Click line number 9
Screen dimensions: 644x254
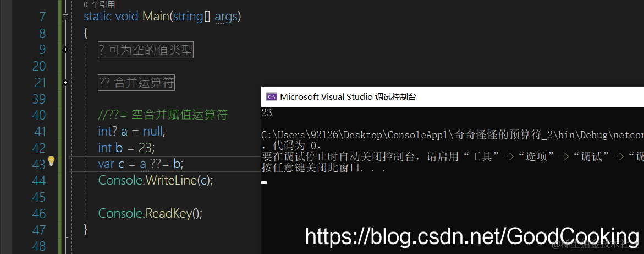[42, 50]
